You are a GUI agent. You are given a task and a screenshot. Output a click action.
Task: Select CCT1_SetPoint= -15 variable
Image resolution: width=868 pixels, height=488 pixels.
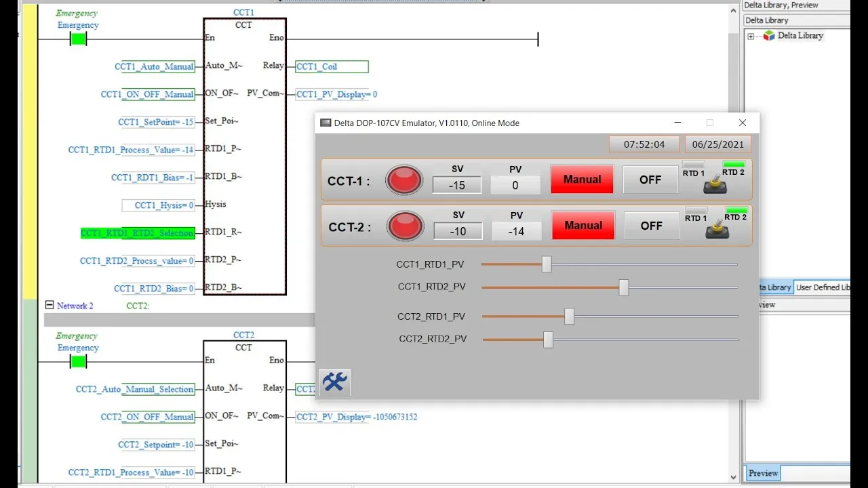tap(156, 122)
